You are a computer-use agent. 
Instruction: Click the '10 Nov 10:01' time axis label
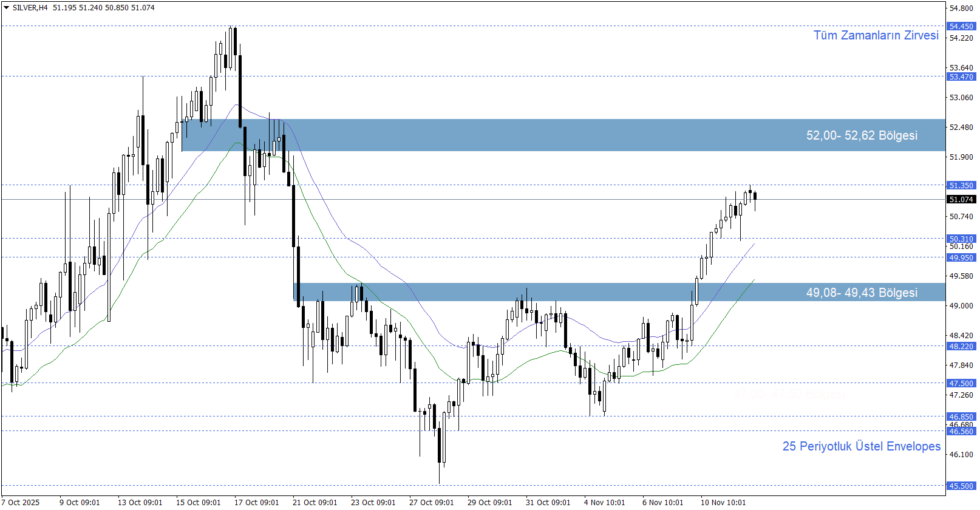[723, 502]
